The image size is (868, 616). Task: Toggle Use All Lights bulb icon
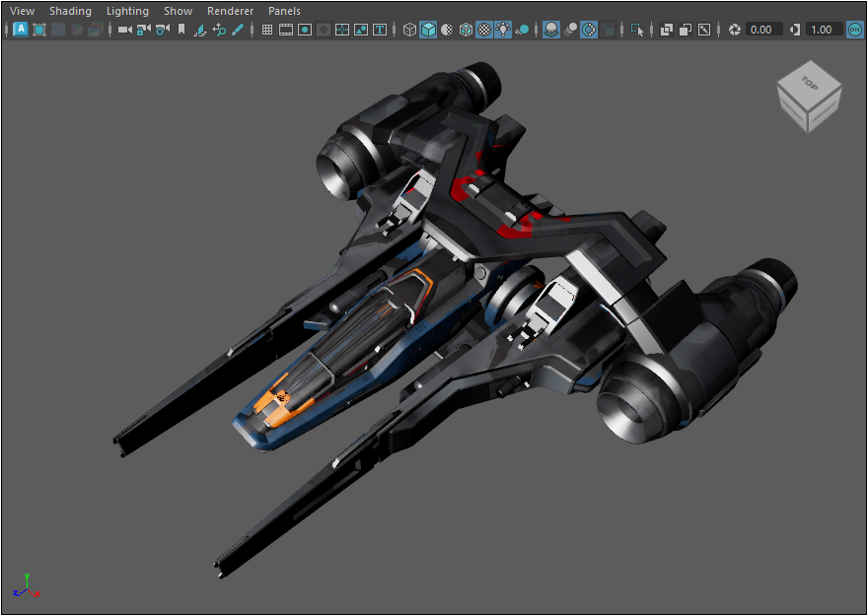(x=503, y=30)
